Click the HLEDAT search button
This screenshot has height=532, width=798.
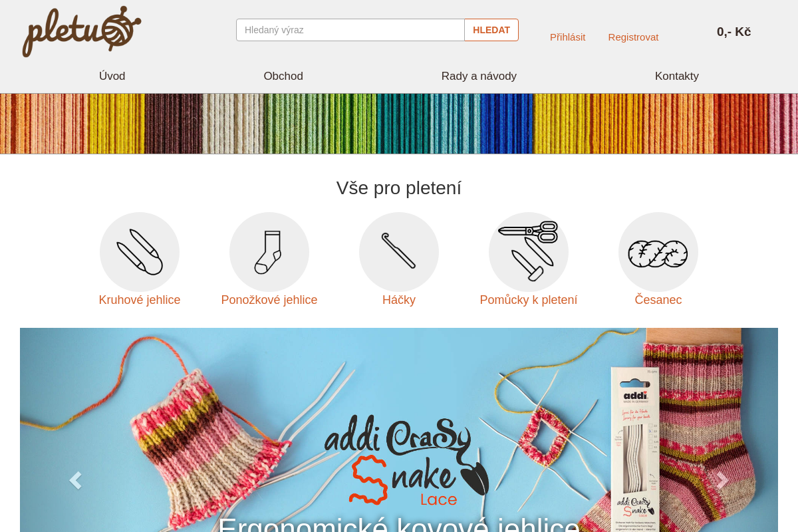point(491,30)
